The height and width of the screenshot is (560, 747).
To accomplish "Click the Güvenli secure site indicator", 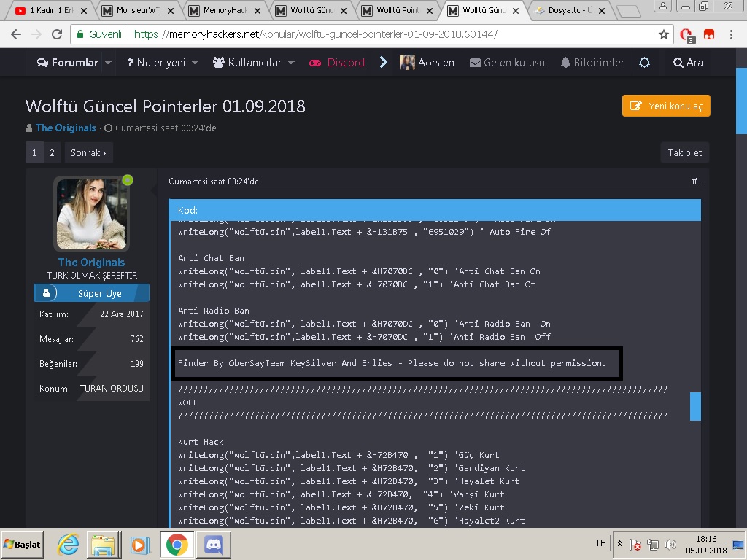I will pyautogui.click(x=99, y=34).
